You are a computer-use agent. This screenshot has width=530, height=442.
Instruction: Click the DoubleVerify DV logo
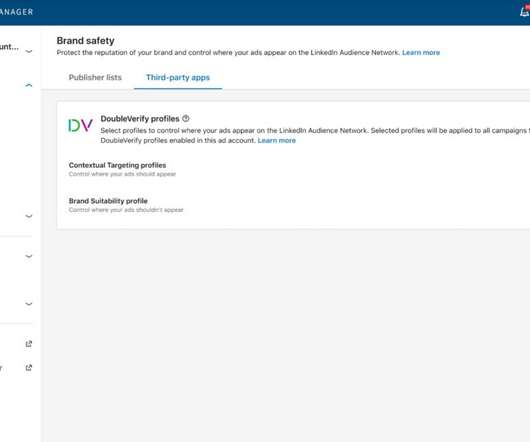click(80, 125)
